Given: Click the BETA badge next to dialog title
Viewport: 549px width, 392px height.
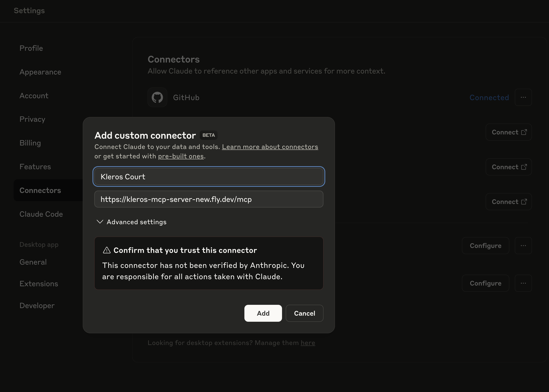Looking at the screenshot, I should tap(208, 135).
